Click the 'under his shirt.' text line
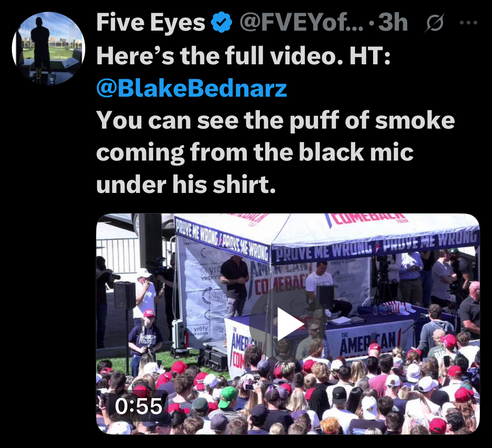Screen dimensions: 492x448 point(186,185)
